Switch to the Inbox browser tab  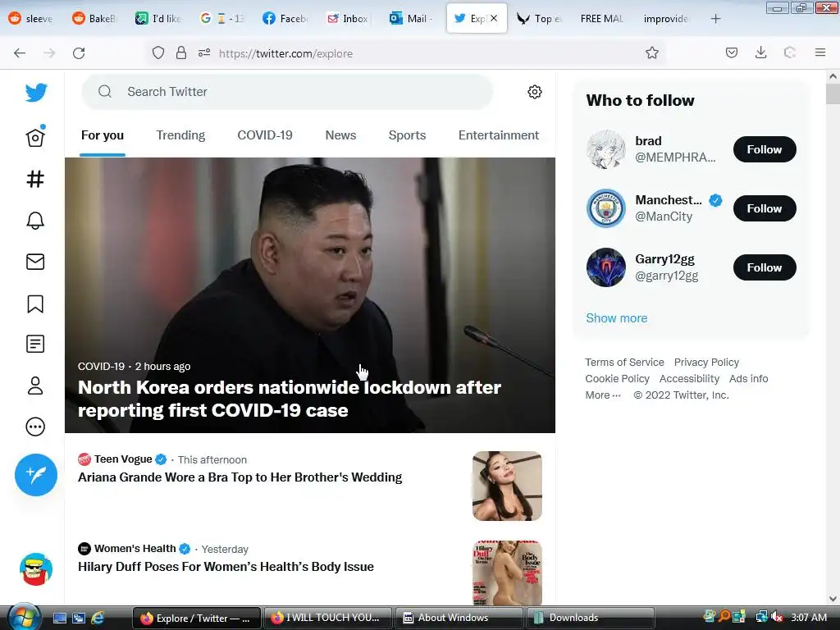[348, 19]
